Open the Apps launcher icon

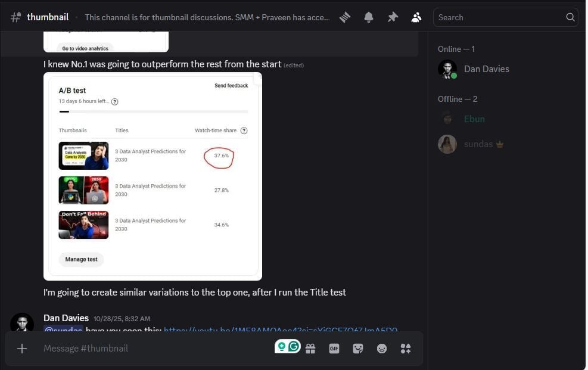pyautogui.click(x=406, y=349)
